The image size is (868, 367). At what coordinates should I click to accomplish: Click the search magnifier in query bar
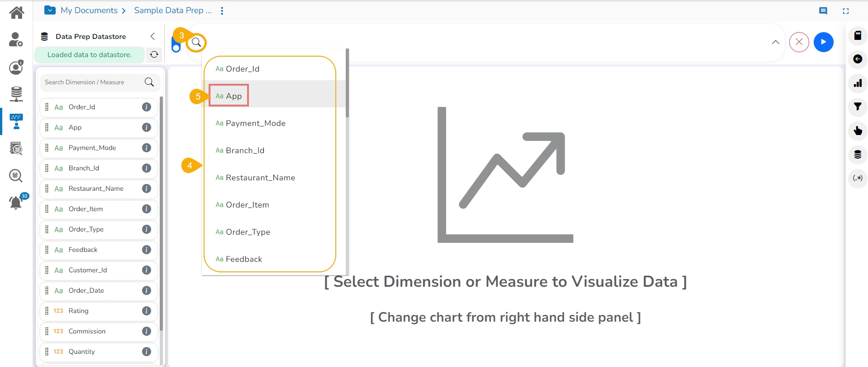[x=196, y=43]
